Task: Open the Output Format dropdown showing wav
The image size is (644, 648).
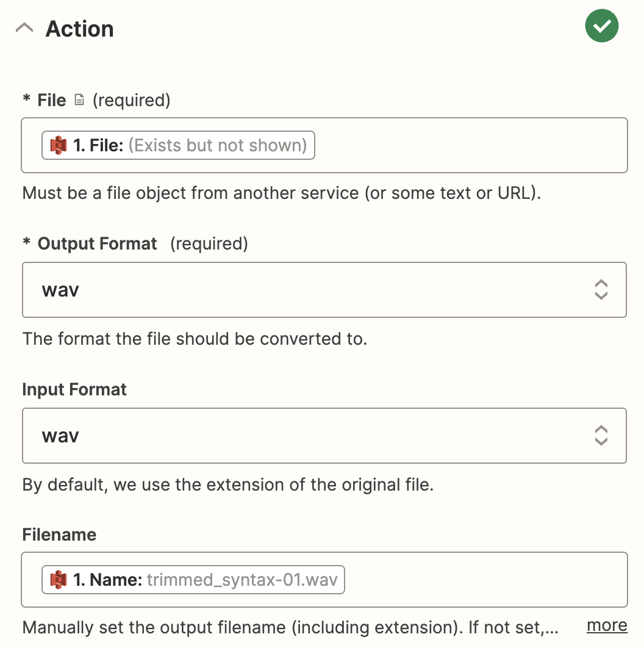Action: 324,290
